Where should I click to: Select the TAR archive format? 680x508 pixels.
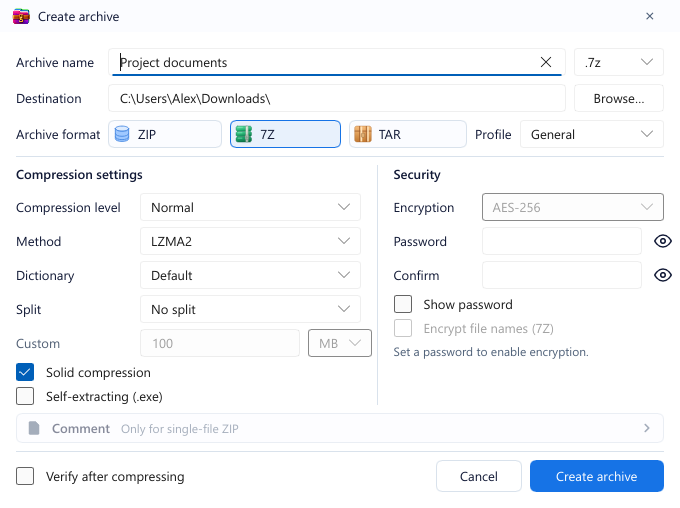408,134
